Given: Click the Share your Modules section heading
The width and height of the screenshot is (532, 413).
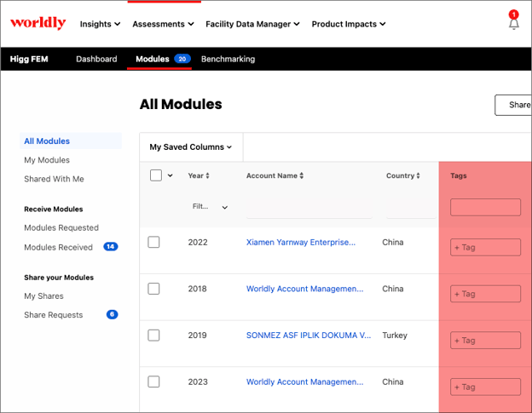Looking at the screenshot, I should (59, 278).
